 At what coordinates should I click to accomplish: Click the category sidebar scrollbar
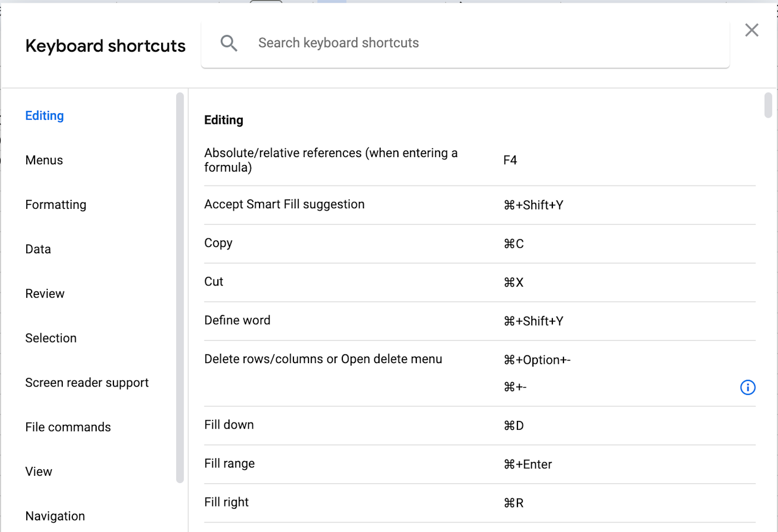coord(179,288)
